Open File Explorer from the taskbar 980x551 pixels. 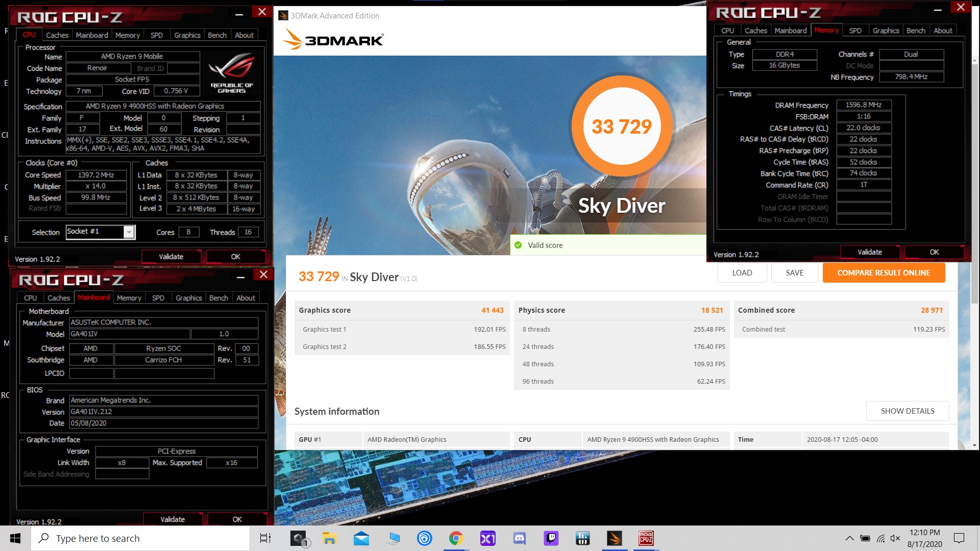coord(330,538)
